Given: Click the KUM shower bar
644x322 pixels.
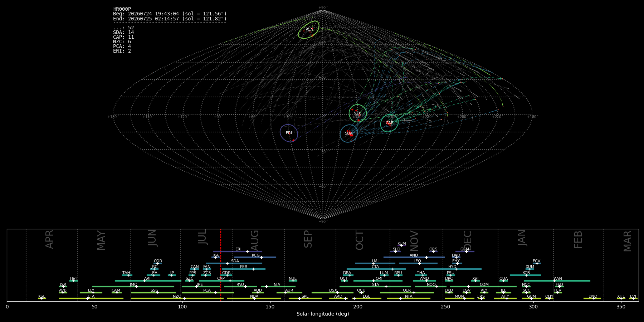Looking at the screenshot, I should 402,246.
